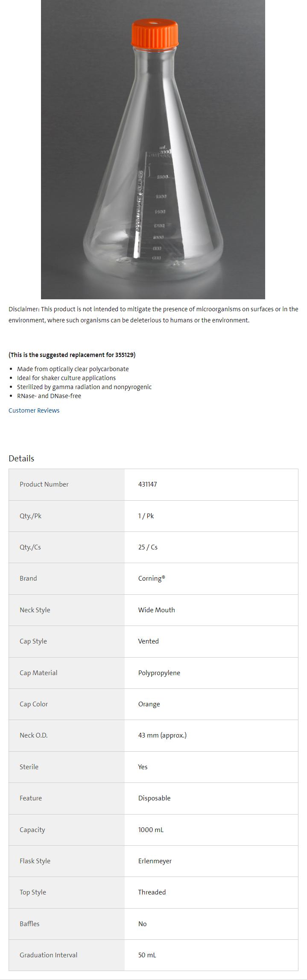Click the Flask Style row label
The height and width of the screenshot is (980, 307).
coord(35,861)
